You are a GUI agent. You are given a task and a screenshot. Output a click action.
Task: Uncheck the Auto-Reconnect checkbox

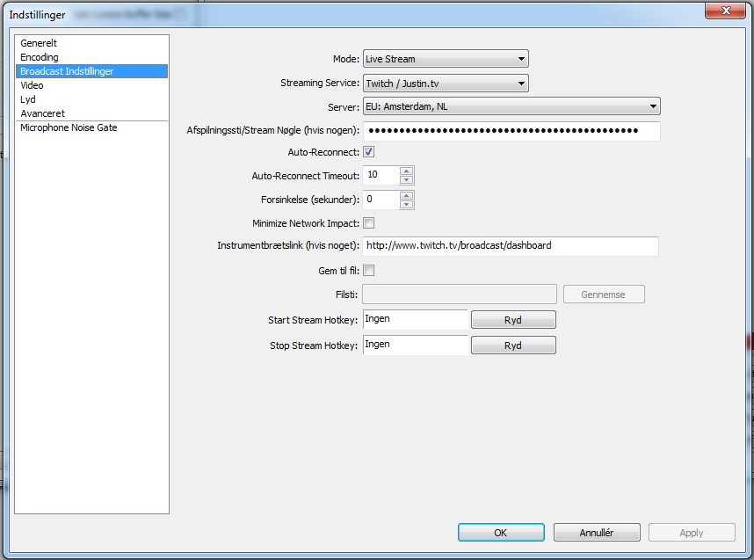point(369,152)
